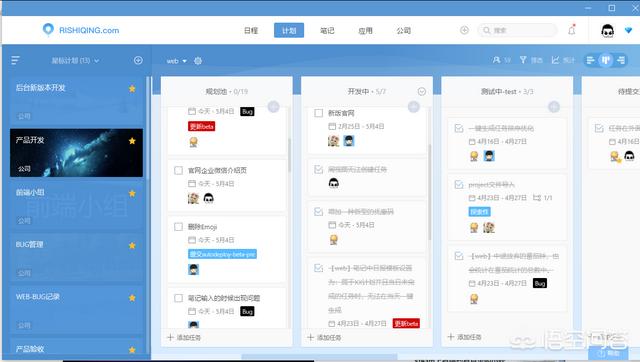This screenshot has height=362, width=640.
Task: Click the plus icon beside the search box
Action: pyautogui.click(x=464, y=30)
